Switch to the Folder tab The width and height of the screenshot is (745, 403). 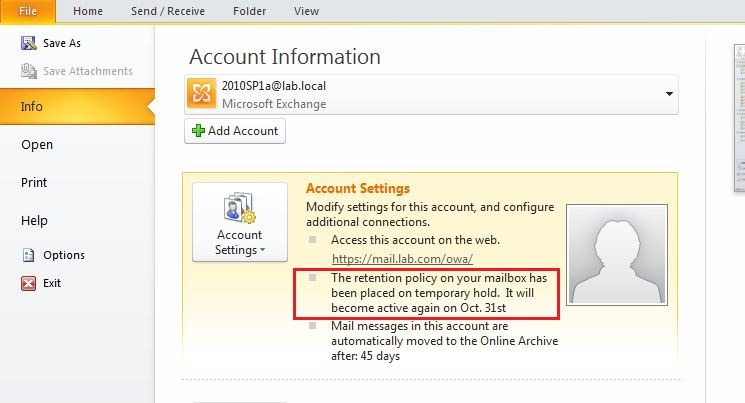(249, 11)
